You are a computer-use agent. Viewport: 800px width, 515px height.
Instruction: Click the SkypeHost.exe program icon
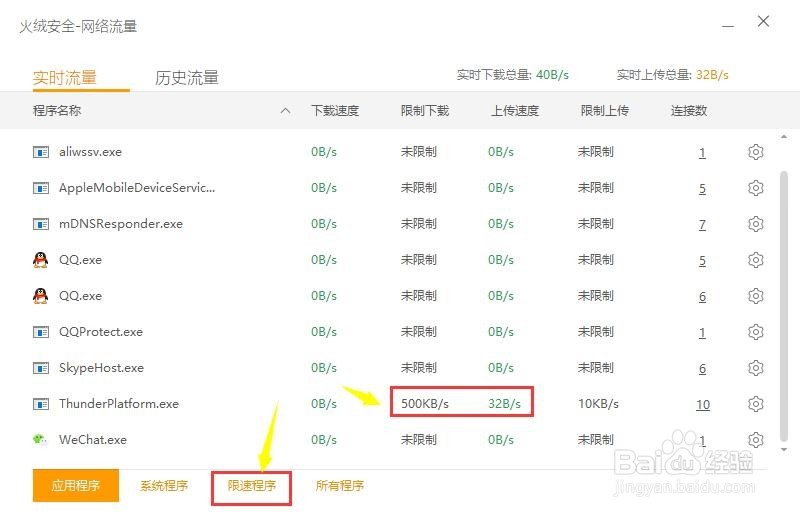(x=41, y=368)
